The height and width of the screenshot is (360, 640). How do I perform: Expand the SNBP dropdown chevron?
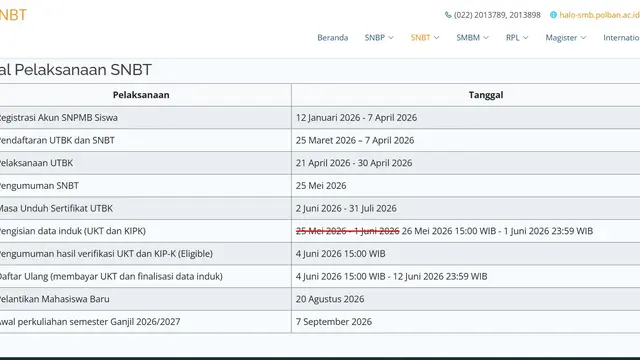[391, 38]
